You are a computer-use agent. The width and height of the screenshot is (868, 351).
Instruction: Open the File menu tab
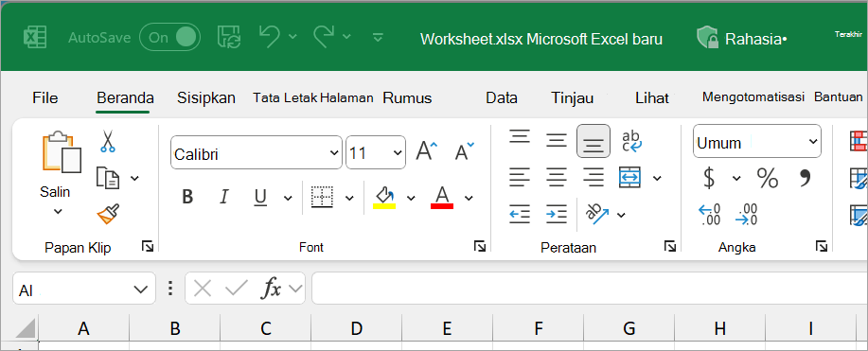click(44, 98)
